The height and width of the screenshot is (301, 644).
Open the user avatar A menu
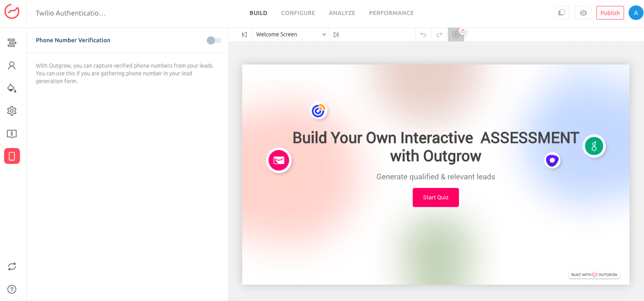click(636, 13)
